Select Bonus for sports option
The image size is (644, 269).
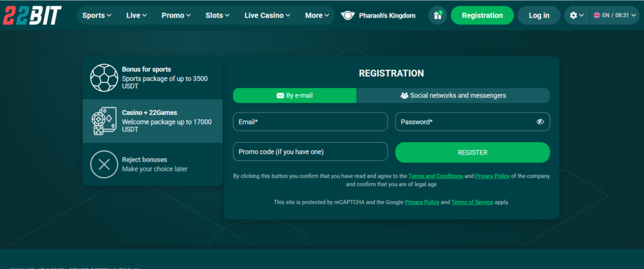point(153,78)
